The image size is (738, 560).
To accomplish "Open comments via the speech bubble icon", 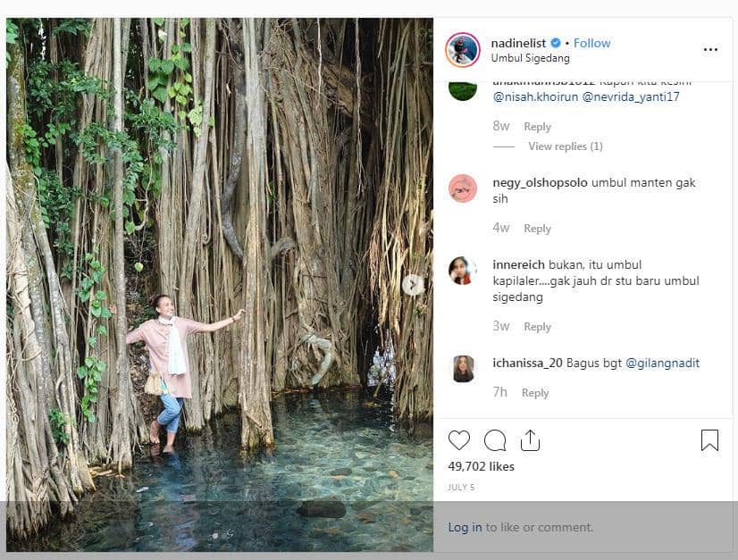I will [x=494, y=440].
